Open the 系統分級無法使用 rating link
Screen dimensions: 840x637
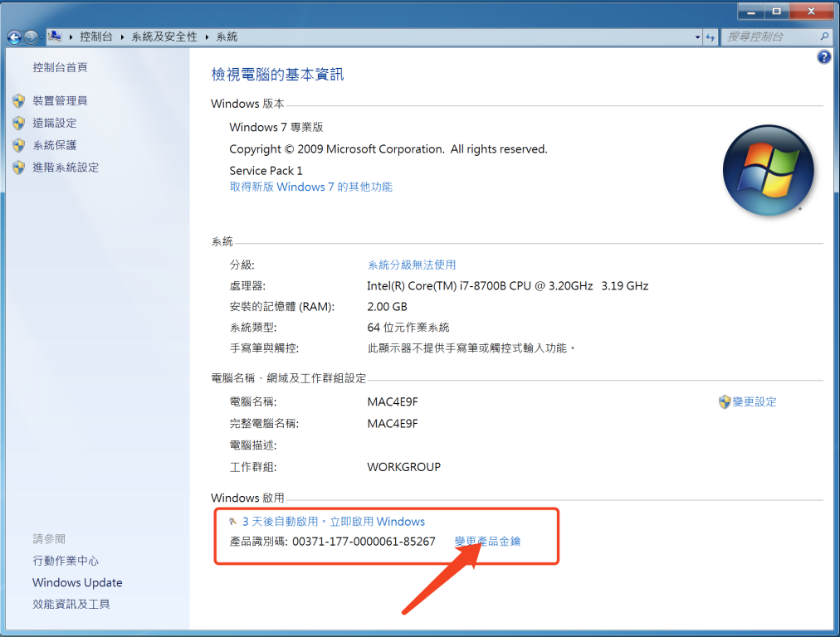(x=412, y=265)
